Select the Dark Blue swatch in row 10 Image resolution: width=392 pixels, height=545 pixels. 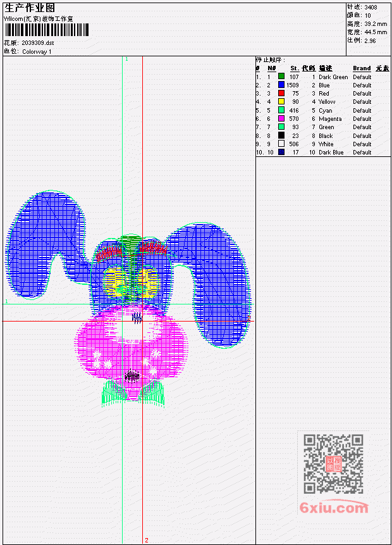tap(281, 153)
